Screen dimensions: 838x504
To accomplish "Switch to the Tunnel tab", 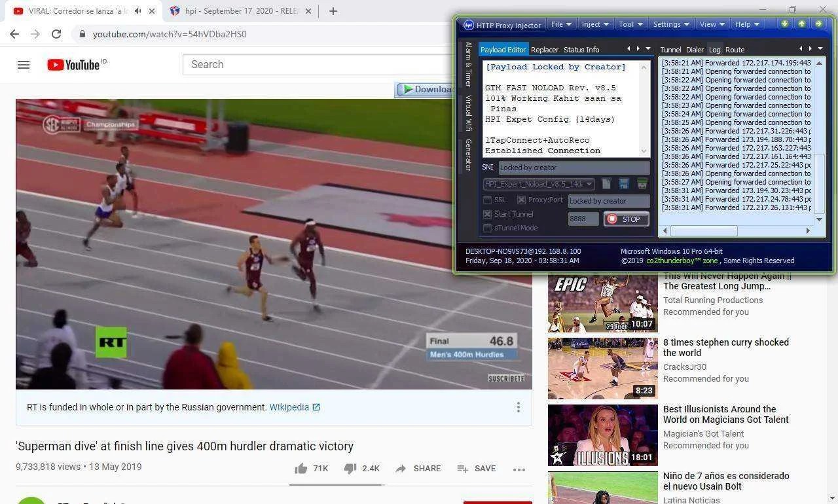I will (x=670, y=50).
